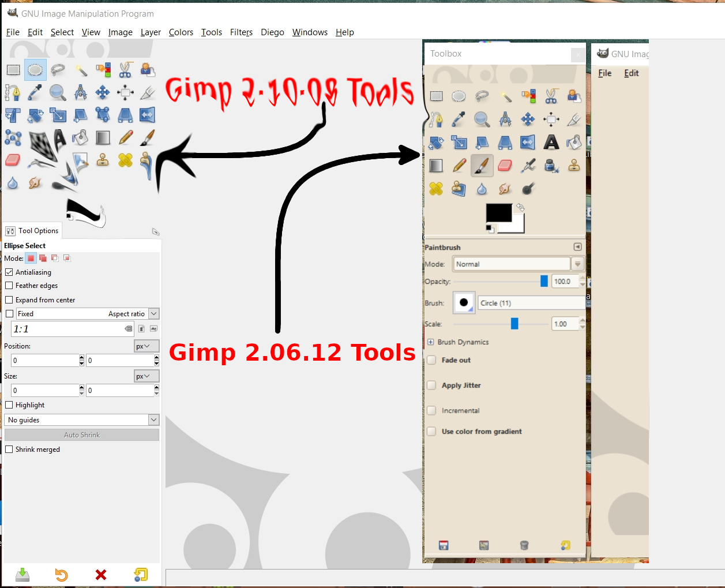Click black foreground color swatch in Toolbox window
This screenshot has height=588, width=725.
coord(498,212)
